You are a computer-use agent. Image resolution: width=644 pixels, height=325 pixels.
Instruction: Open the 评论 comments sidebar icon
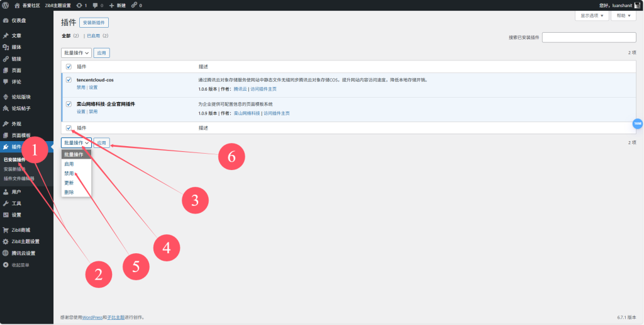(x=6, y=81)
